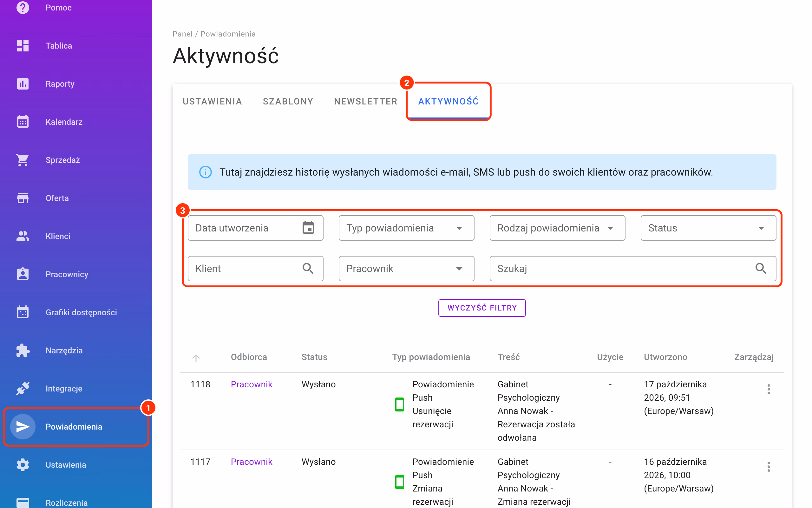Click the magnifier in Szukaj field
The image size is (812, 508).
pos(761,269)
